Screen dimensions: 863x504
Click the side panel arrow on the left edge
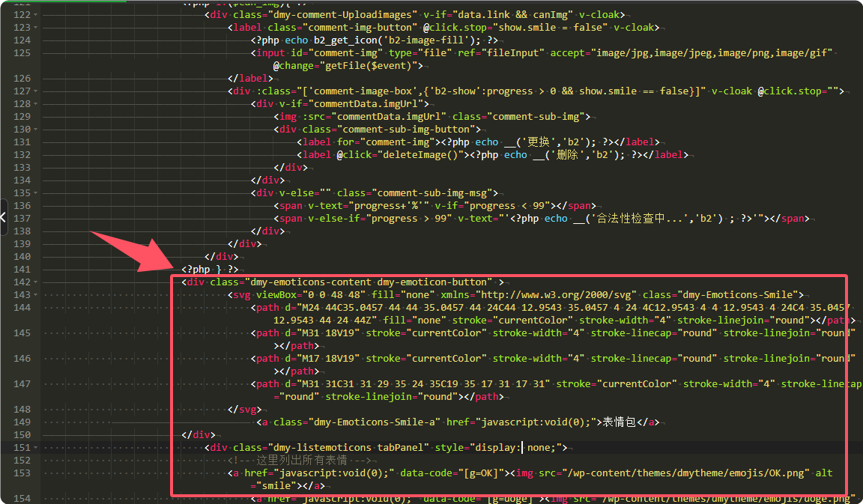3,216
